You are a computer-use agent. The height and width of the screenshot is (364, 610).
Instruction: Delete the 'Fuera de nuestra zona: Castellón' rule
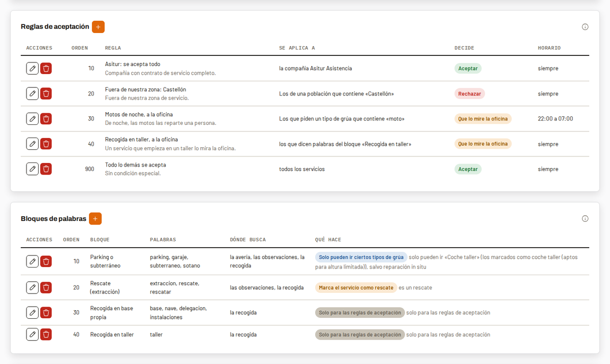46,93
